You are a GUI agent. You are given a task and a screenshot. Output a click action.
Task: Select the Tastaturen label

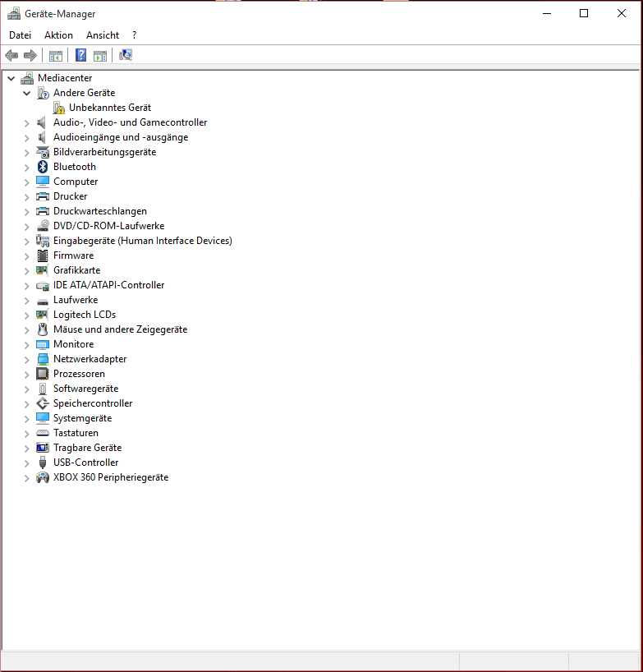(76, 433)
